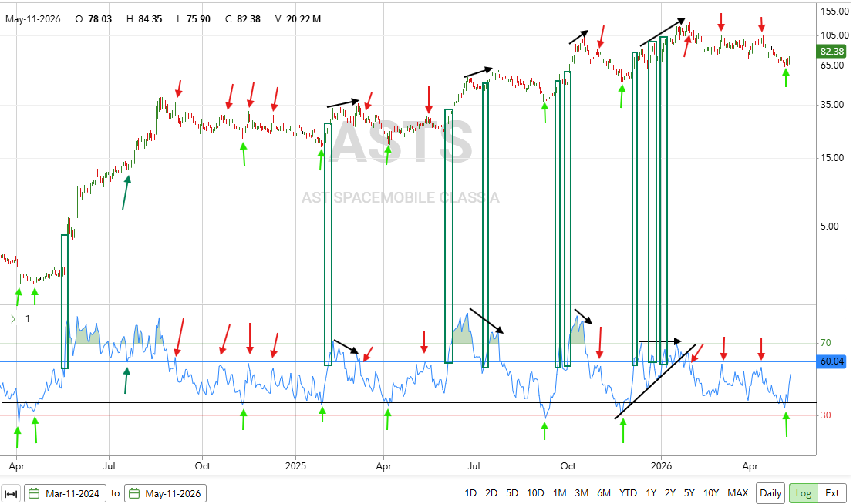Select the 2D time range
This screenshot has height=504, width=853.
click(491, 493)
